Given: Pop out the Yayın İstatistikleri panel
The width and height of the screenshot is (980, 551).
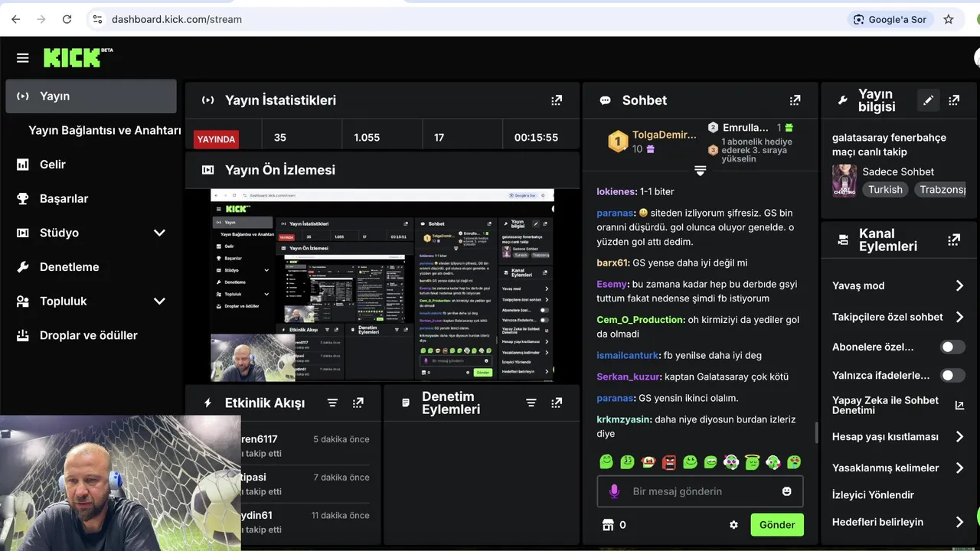Looking at the screenshot, I should tap(557, 100).
